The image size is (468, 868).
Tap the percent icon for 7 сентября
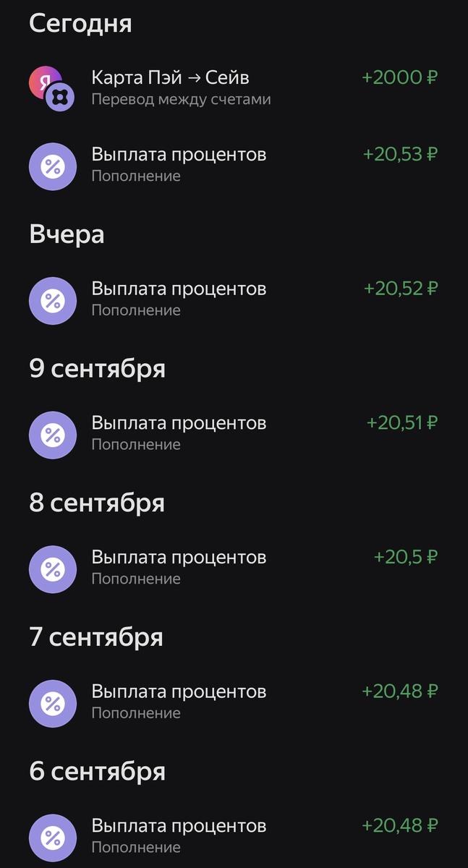pyautogui.click(x=52, y=703)
